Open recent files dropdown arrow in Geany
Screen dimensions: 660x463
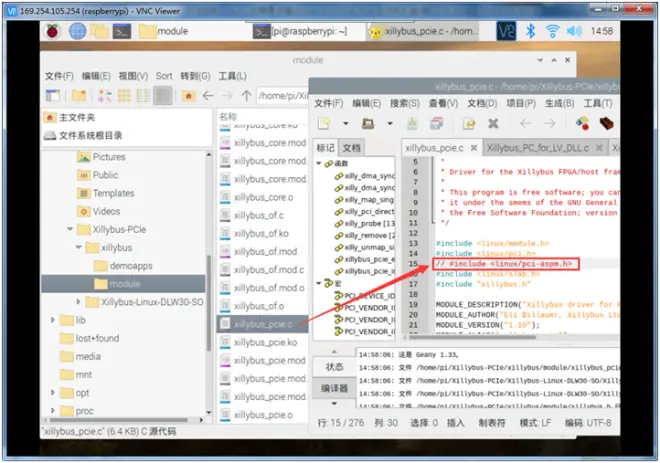390,123
